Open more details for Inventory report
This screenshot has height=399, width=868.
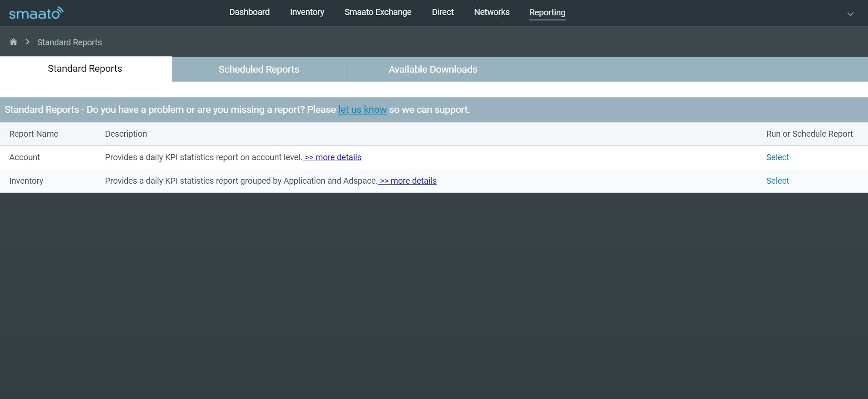coord(408,181)
